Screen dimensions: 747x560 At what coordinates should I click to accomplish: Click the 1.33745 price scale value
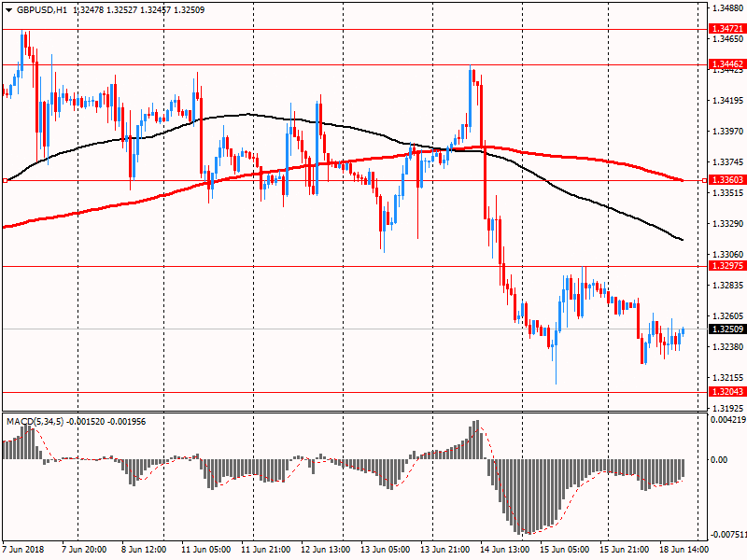click(x=728, y=162)
